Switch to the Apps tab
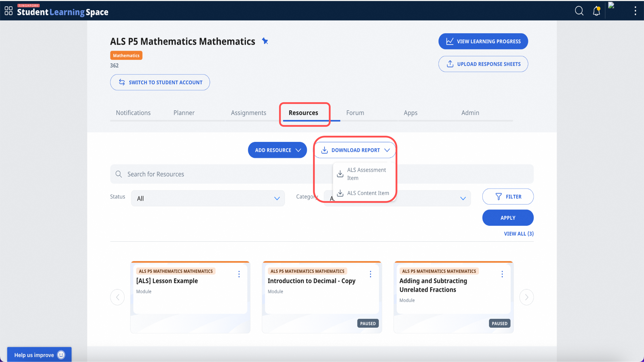Screen dimensions: 644x362 410,113
